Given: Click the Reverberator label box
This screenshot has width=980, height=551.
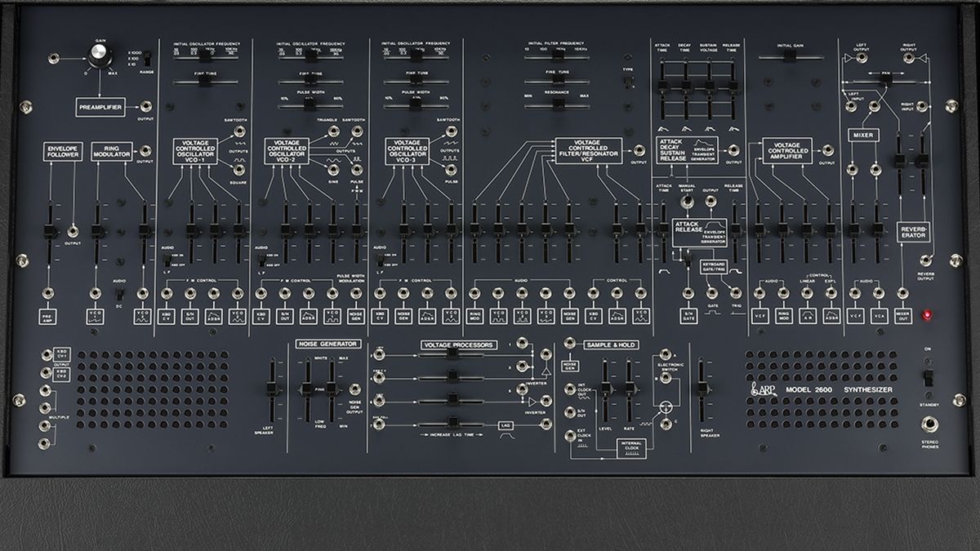Looking at the screenshot, I should coord(913,230).
